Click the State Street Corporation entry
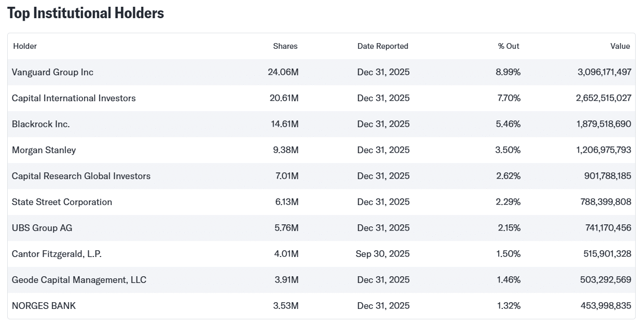The image size is (644, 324). 62,202
